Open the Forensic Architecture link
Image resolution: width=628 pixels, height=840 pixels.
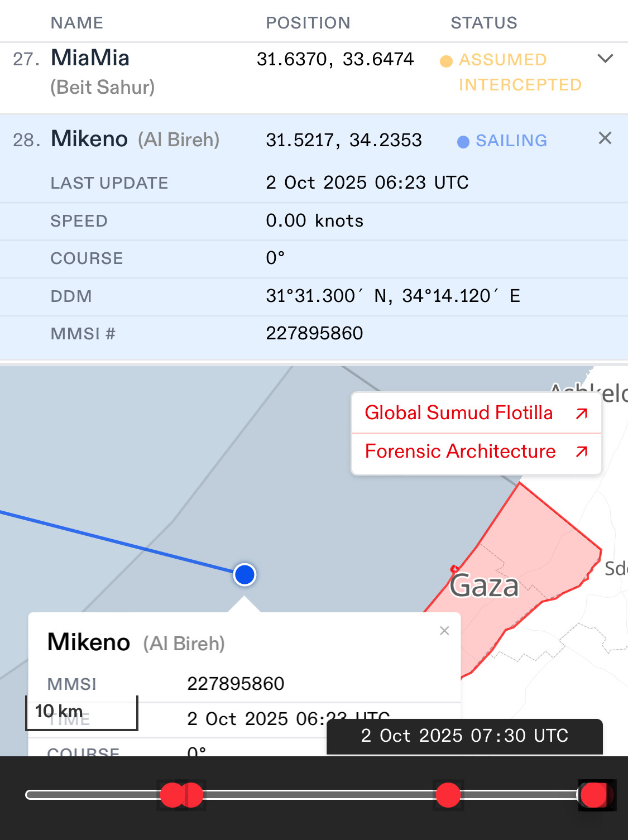click(460, 452)
